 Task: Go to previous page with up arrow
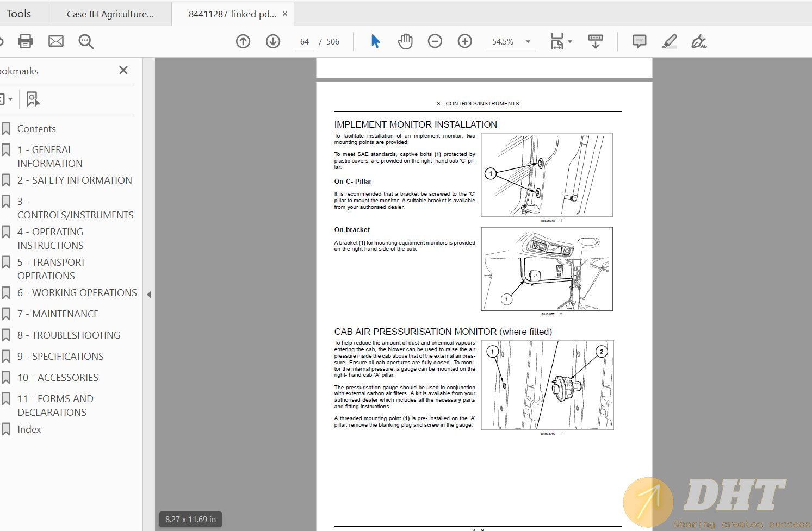243,41
